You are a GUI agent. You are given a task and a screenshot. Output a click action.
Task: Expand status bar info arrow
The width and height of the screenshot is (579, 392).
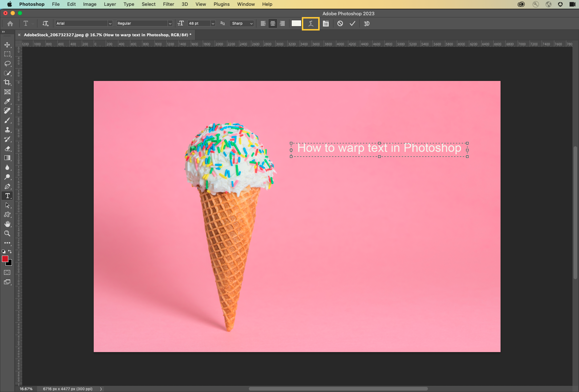click(101, 389)
